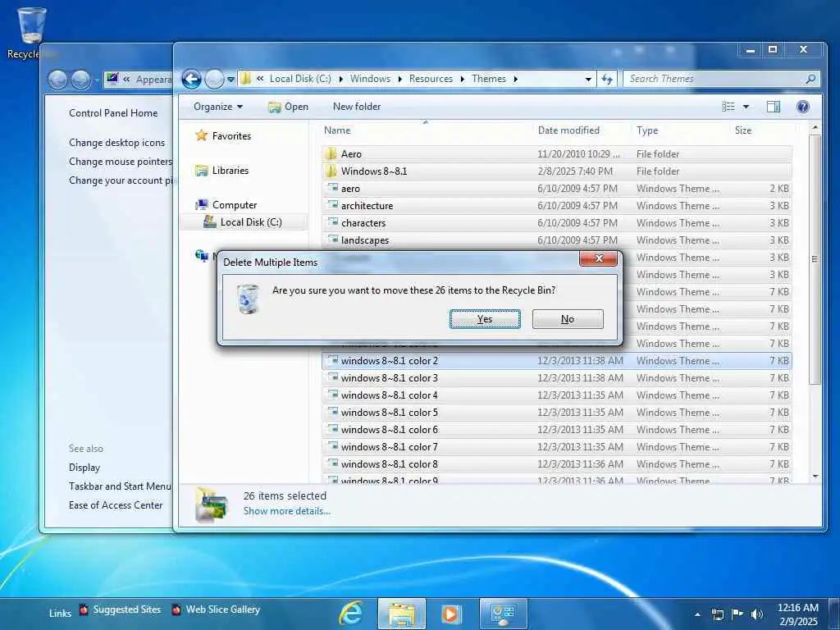
Task: Click Resources in the address breadcrumb
Action: pyautogui.click(x=431, y=79)
